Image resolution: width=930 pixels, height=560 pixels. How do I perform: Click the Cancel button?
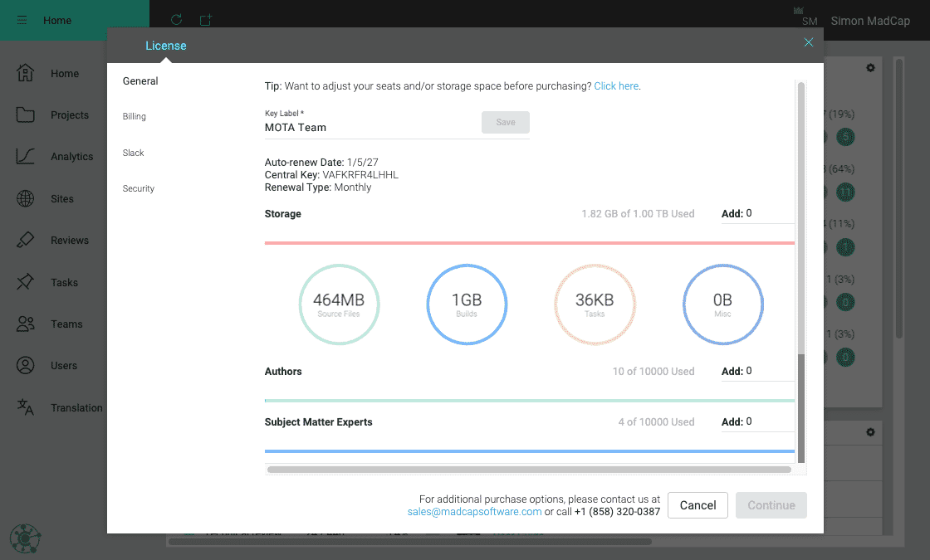pos(697,505)
